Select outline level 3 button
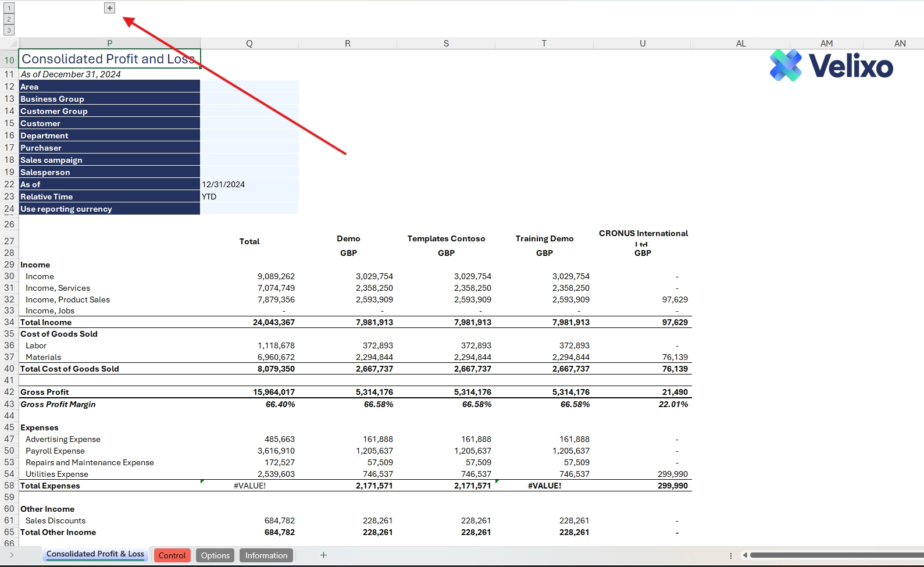924x567 pixels. pyautogui.click(x=9, y=30)
